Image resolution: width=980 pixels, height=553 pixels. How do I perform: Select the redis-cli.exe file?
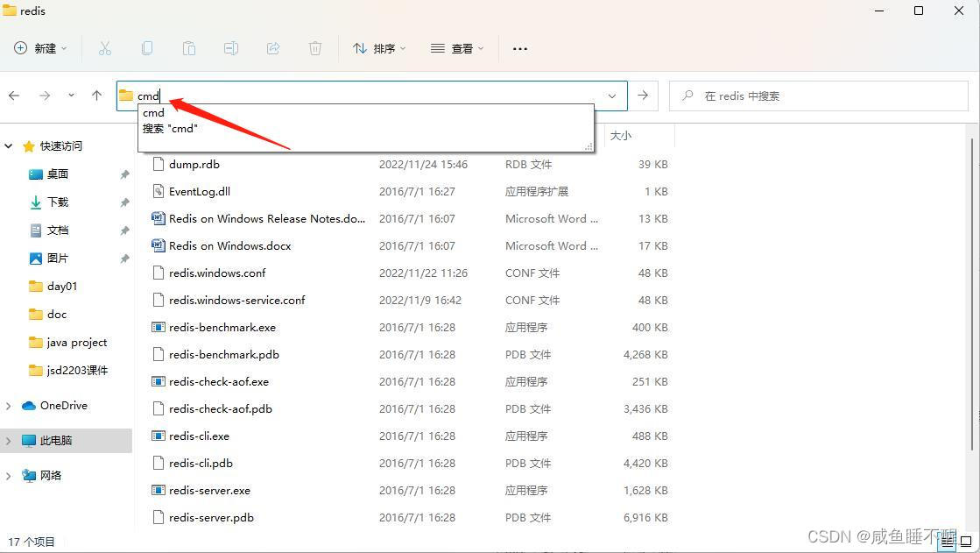pyautogui.click(x=199, y=436)
